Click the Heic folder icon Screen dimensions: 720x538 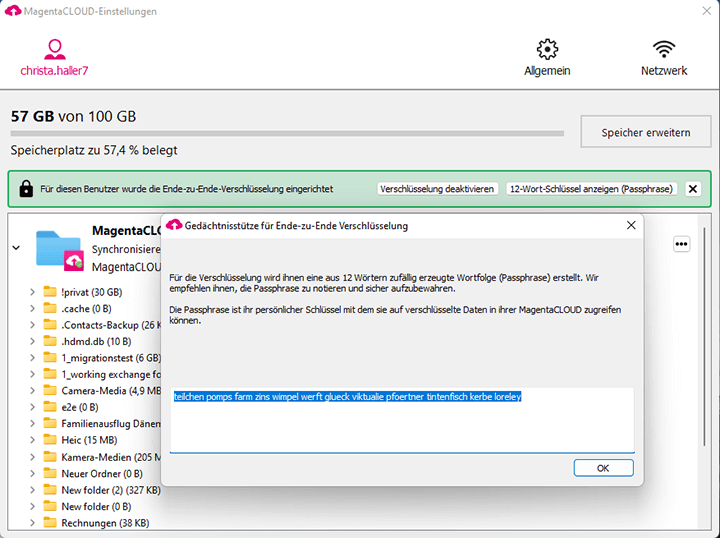(50, 439)
